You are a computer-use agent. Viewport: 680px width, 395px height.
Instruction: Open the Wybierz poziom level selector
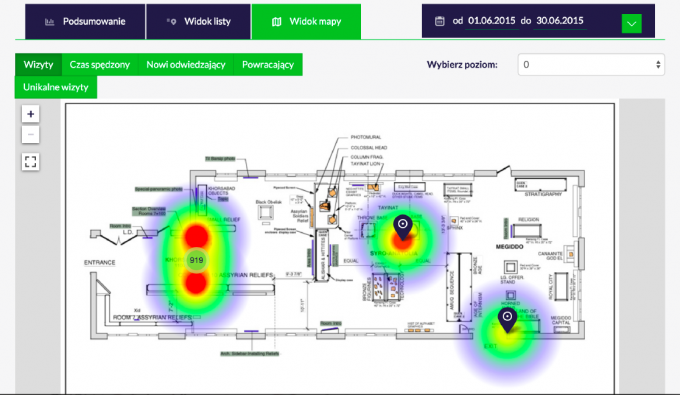click(591, 65)
